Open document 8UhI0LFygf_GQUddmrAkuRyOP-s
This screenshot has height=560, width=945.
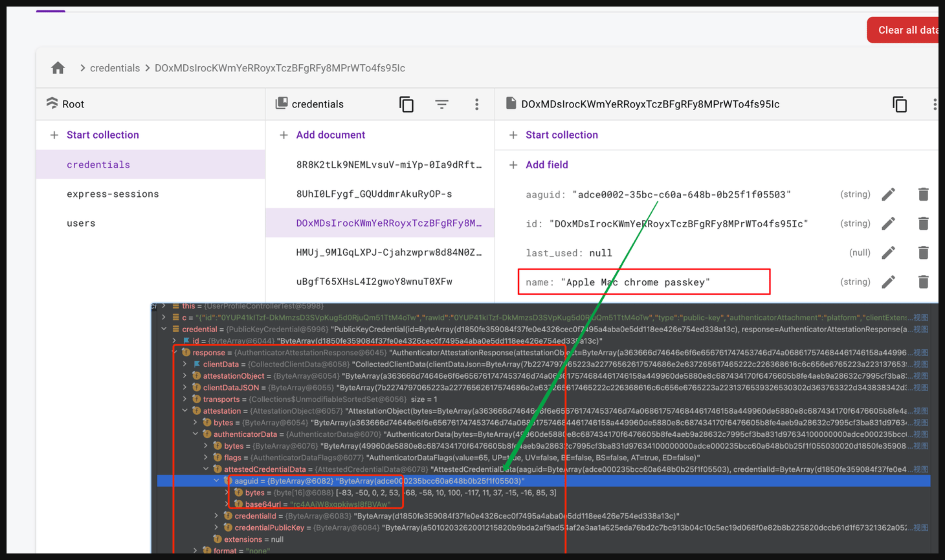pyautogui.click(x=380, y=194)
